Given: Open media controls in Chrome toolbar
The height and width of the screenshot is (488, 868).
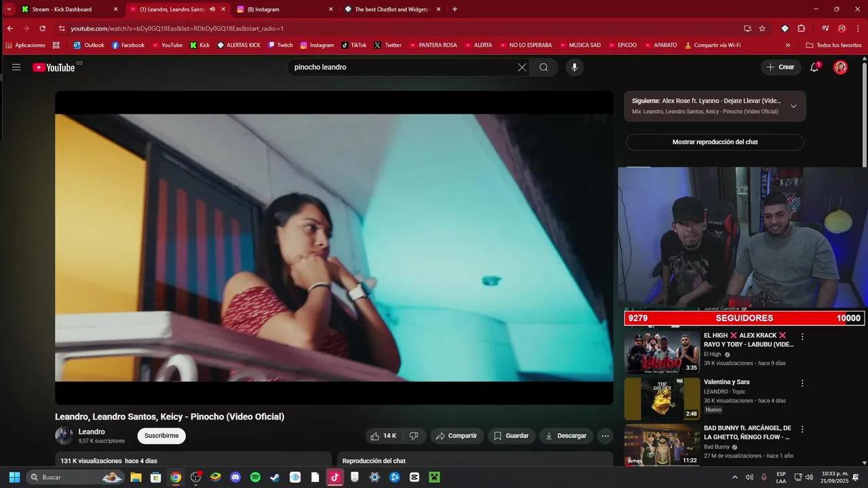Looking at the screenshot, I should point(825,28).
